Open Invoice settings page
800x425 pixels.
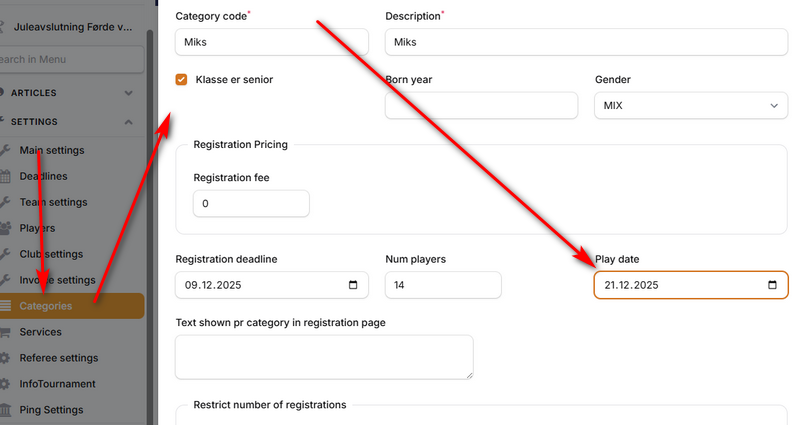click(x=57, y=280)
